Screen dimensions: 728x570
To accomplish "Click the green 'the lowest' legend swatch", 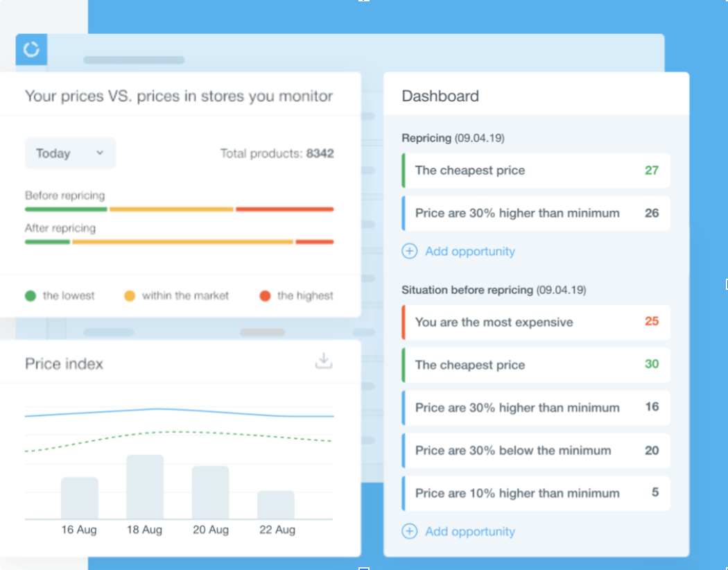I will (x=32, y=295).
